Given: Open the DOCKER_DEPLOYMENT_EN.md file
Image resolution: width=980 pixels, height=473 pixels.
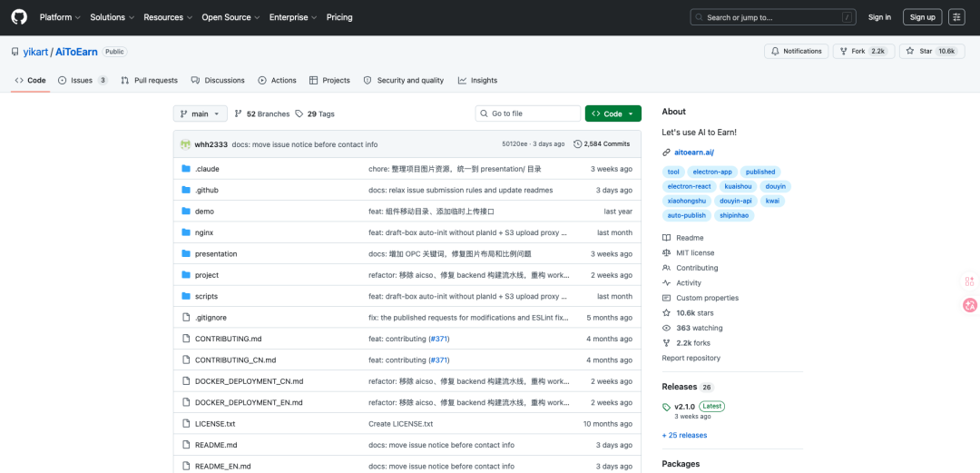Looking at the screenshot, I should [249, 403].
